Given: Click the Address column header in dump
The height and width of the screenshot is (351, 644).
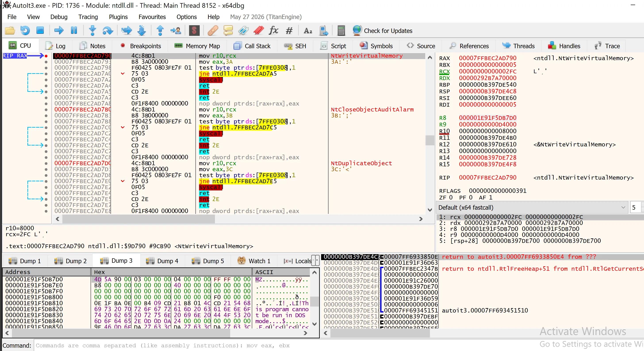Looking at the screenshot, I should point(46,272).
